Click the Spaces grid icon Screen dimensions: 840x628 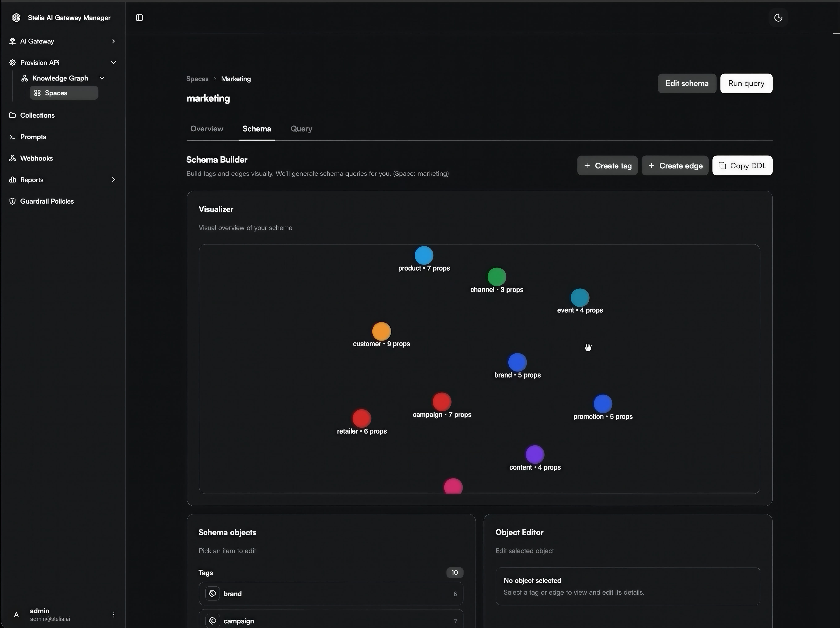click(x=37, y=93)
